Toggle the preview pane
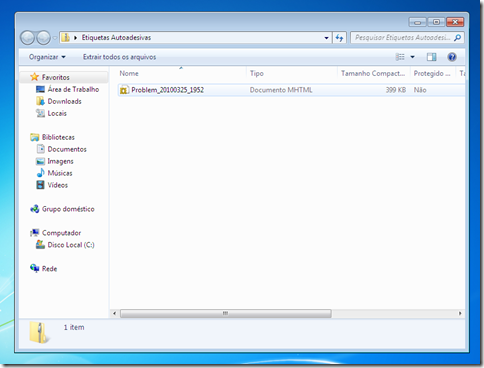This screenshot has width=484, height=368. (x=431, y=57)
